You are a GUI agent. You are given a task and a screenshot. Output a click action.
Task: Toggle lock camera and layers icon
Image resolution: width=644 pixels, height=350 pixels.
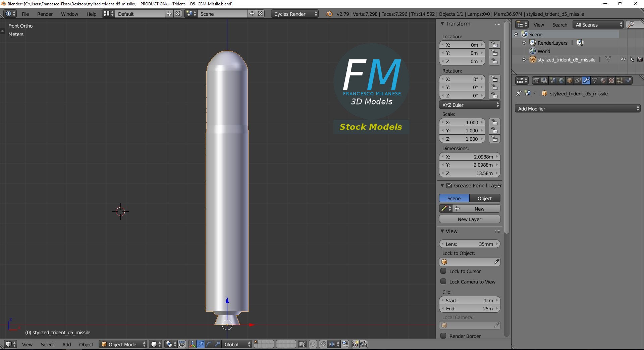(302, 344)
